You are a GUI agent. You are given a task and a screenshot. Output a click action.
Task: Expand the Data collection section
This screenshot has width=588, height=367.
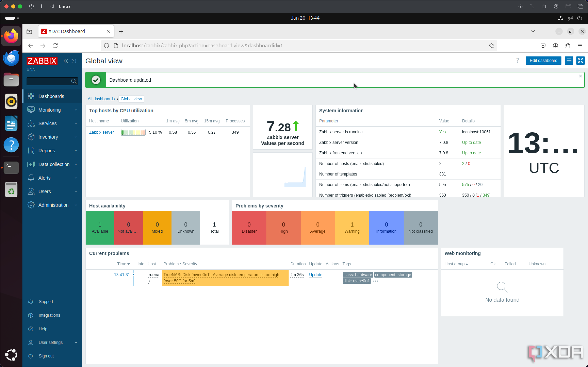tap(54, 164)
